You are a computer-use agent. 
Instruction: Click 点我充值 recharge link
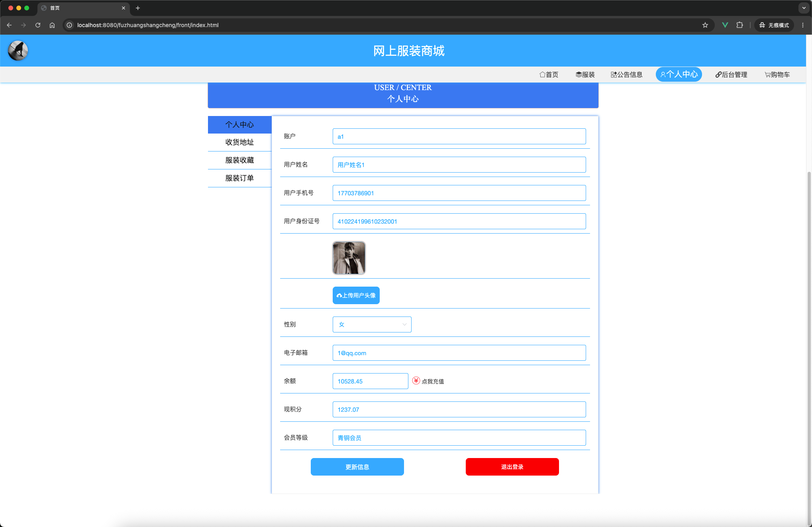(433, 381)
